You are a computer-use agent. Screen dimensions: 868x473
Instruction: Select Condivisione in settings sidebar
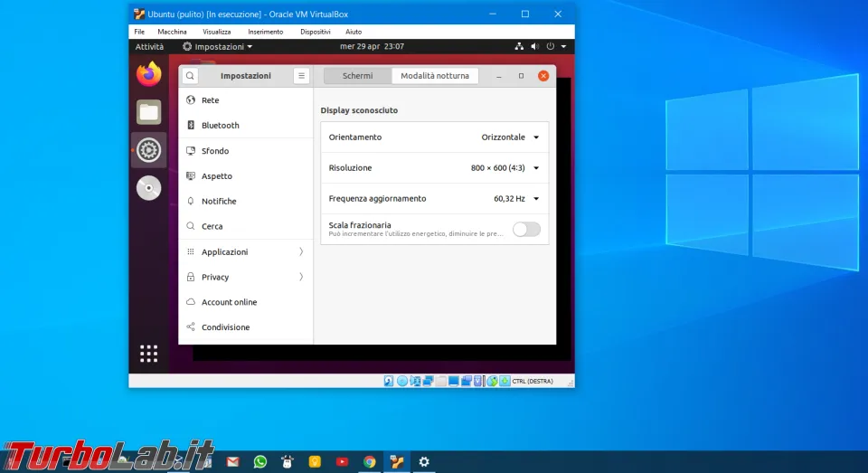click(x=246, y=327)
